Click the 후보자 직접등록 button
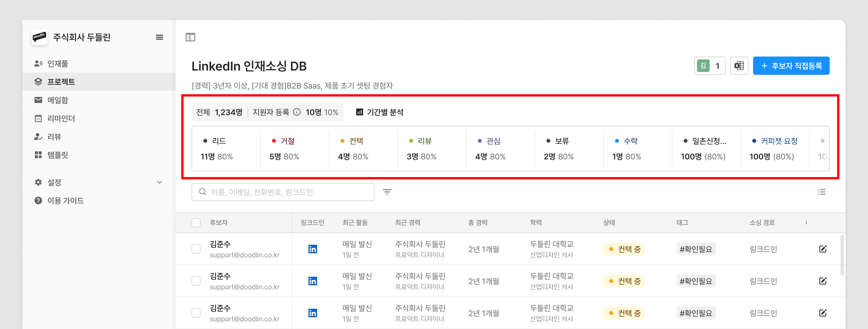This screenshot has width=868, height=329. 791,66
